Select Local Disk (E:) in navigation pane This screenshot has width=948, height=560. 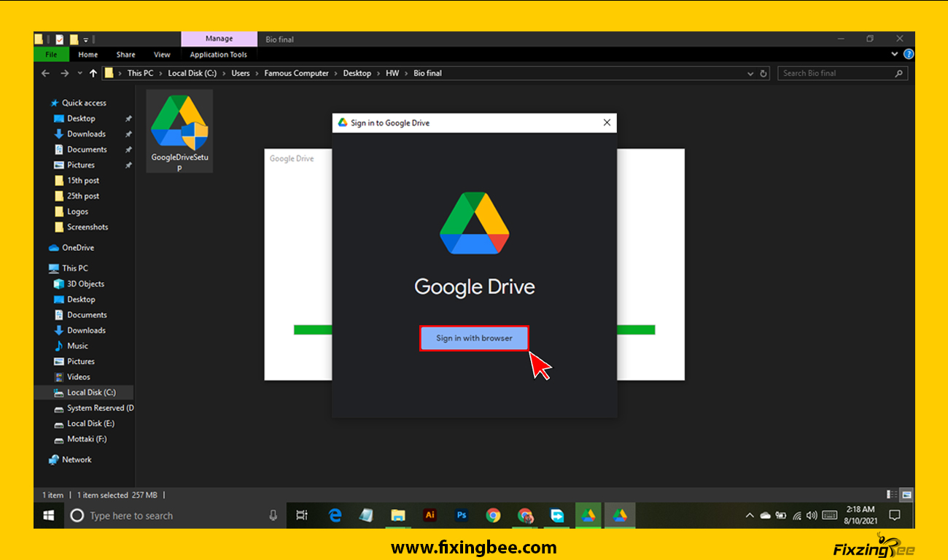point(90,424)
